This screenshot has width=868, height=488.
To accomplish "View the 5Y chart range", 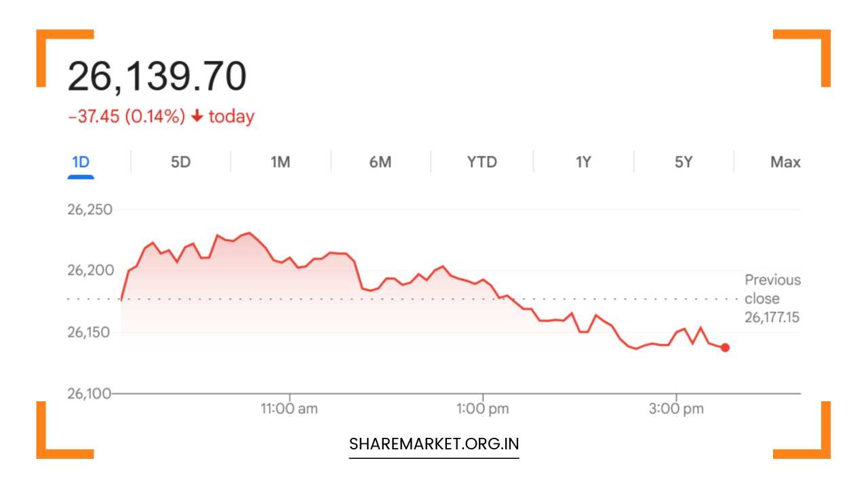I will [x=684, y=163].
